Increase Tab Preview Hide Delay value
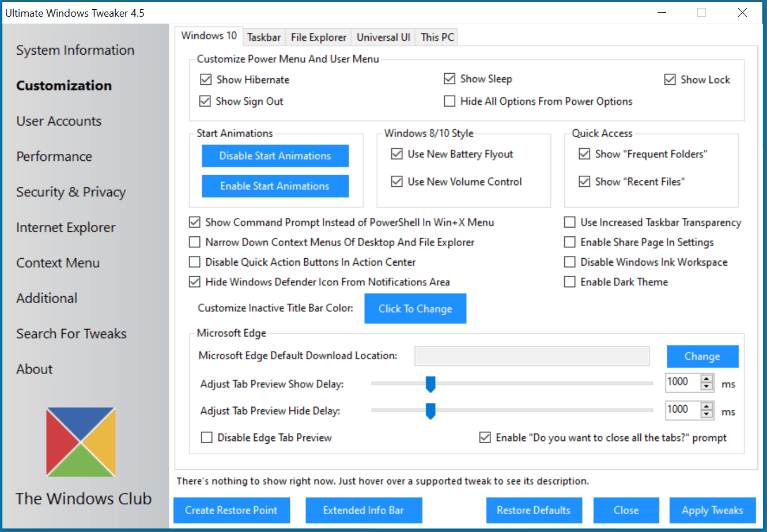The image size is (767, 532). tap(707, 407)
